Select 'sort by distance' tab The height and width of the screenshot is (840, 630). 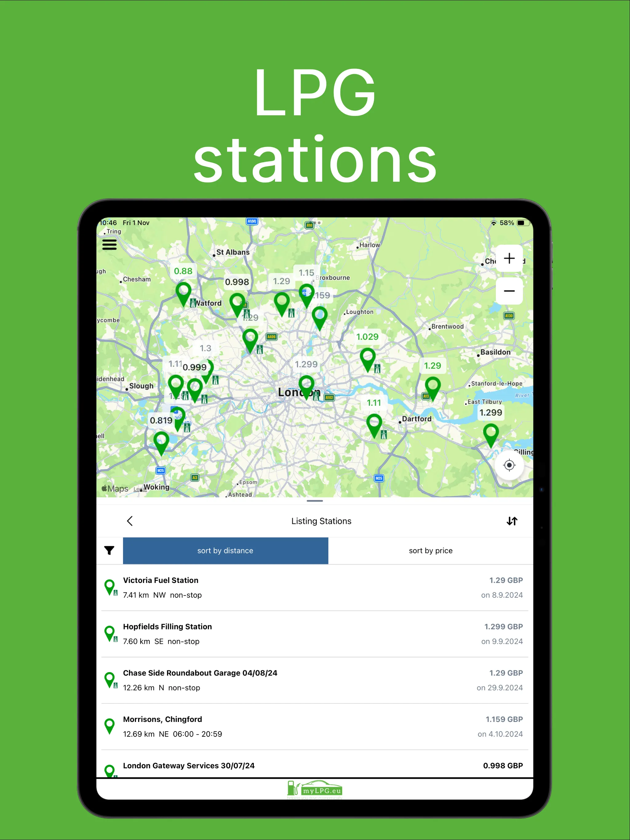click(x=224, y=550)
